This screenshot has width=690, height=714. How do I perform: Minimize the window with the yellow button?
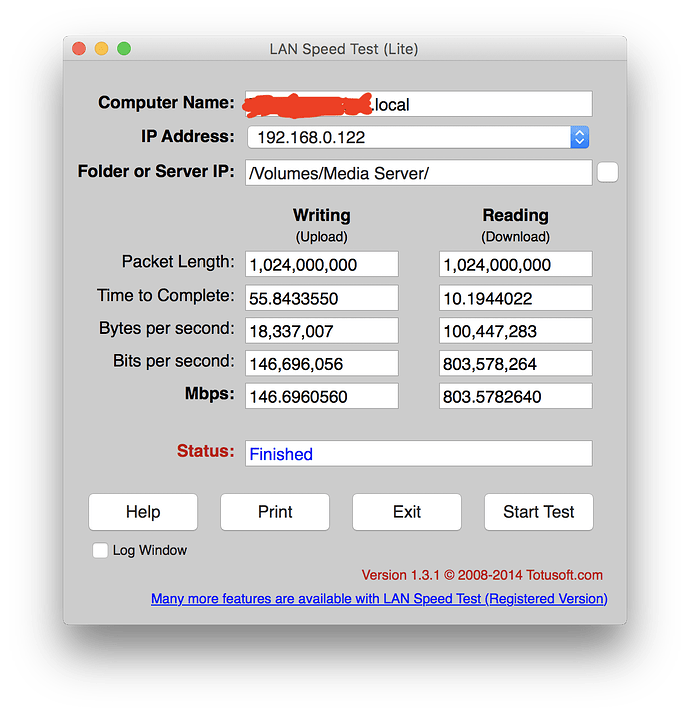[x=102, y=49]
